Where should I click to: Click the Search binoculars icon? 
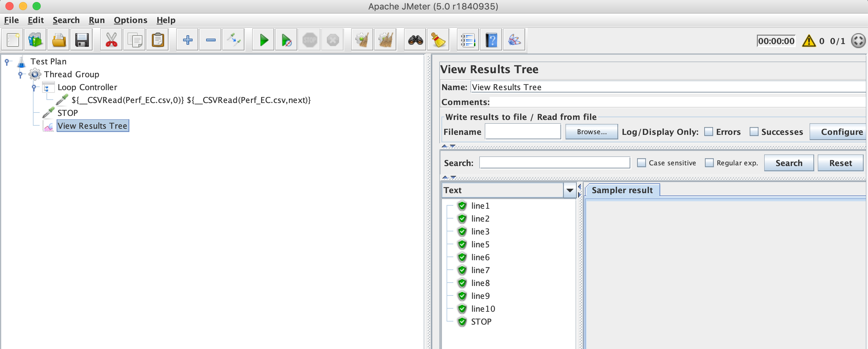[x=415, y=40]
